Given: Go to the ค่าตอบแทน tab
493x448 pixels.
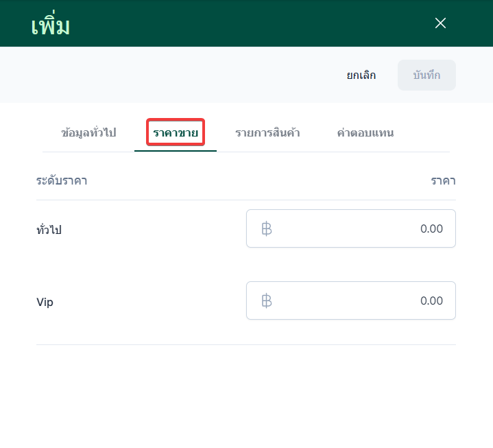Looking at the screenshot, I should click(x=365, y=132).
